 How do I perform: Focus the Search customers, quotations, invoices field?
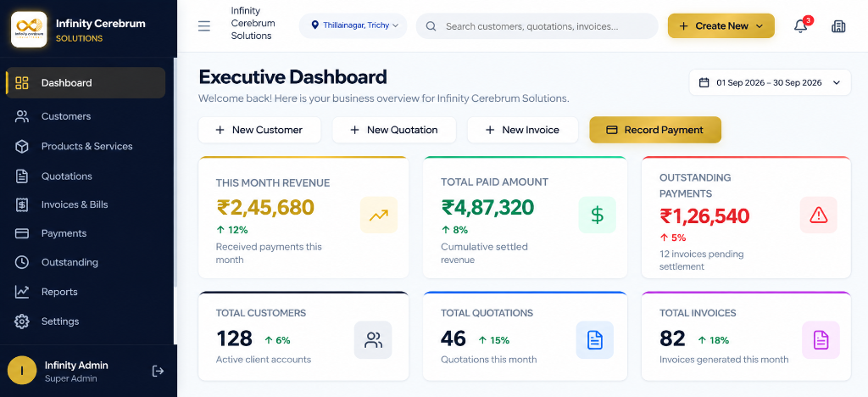(x=537, y=26)
